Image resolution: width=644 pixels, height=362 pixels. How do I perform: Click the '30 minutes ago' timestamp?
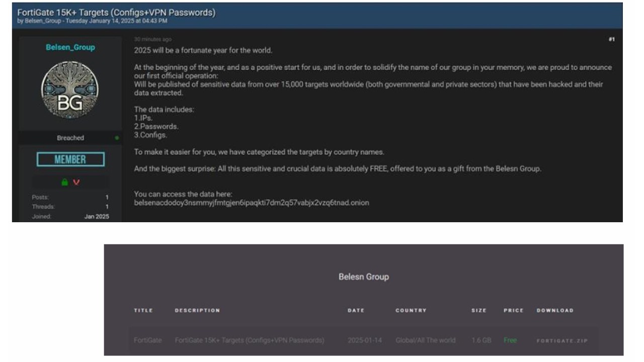click(x=153, y=39)
